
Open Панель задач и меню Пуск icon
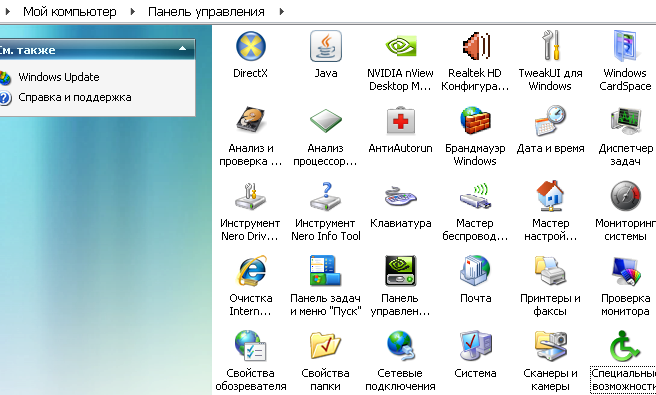tap(325, 271)
